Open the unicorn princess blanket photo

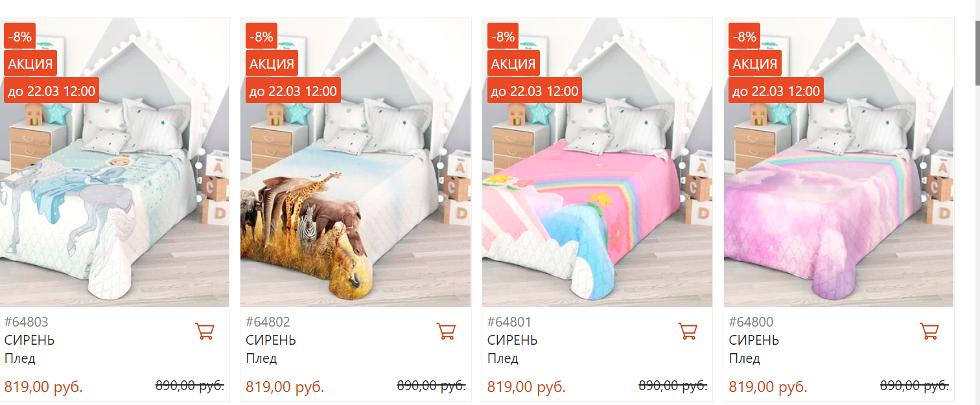[x=114, y=162]
